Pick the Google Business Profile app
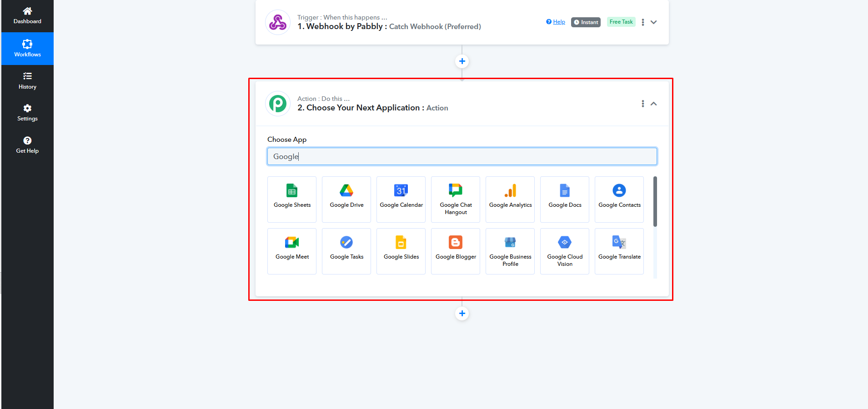The image size is (868, 409). click(x=510, y=251)
